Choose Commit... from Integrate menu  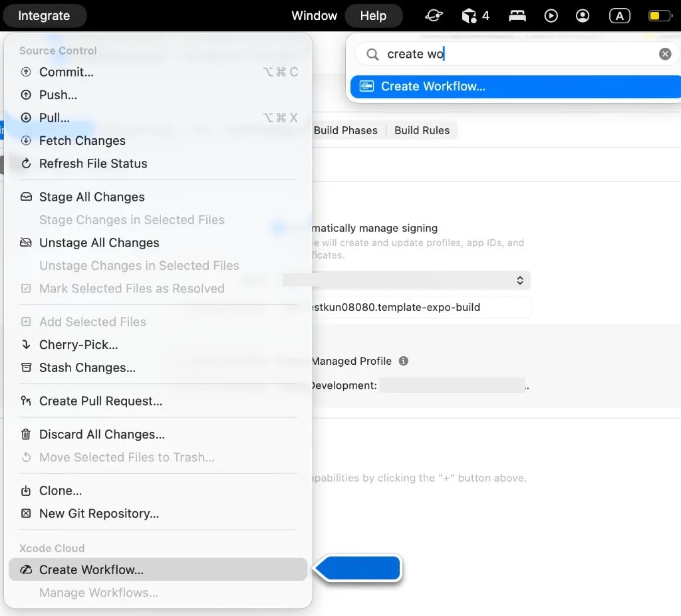[158, 72]
